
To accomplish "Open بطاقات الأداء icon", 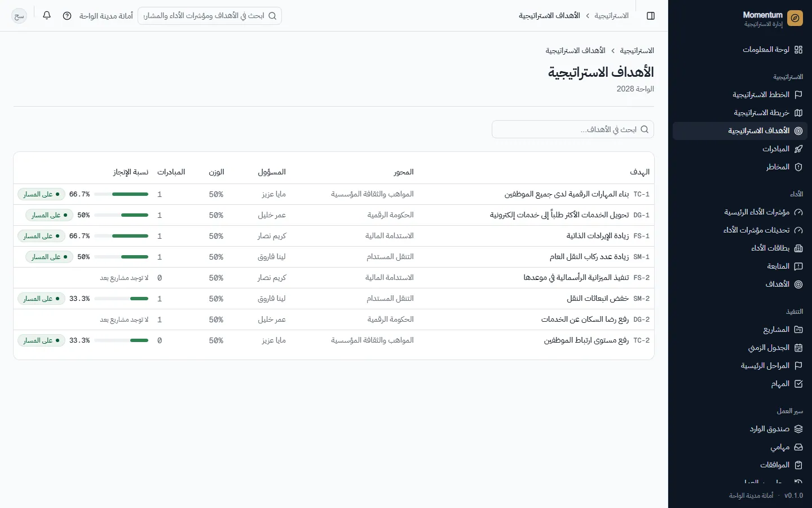I will point(798,248).
